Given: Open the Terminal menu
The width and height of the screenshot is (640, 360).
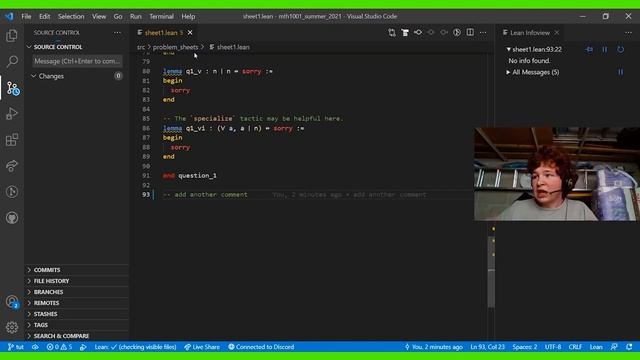Looking at the screenshot, I should [x=161, y=16].
